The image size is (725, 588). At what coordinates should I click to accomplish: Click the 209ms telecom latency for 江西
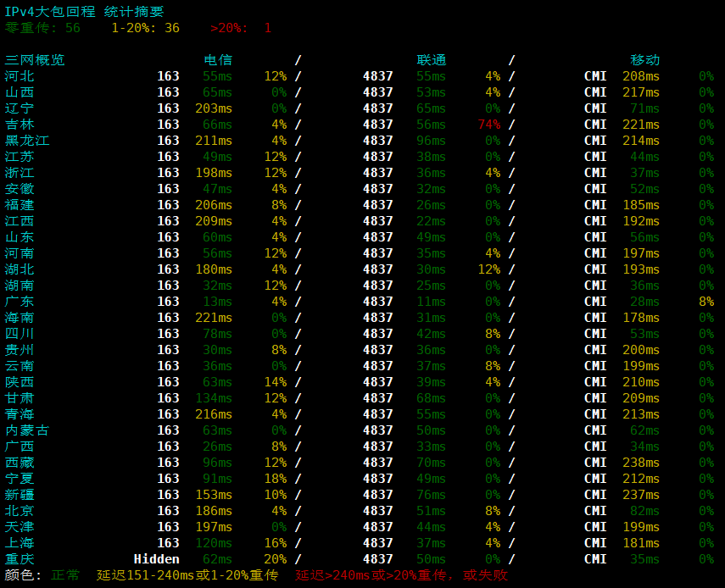(214, 221)
